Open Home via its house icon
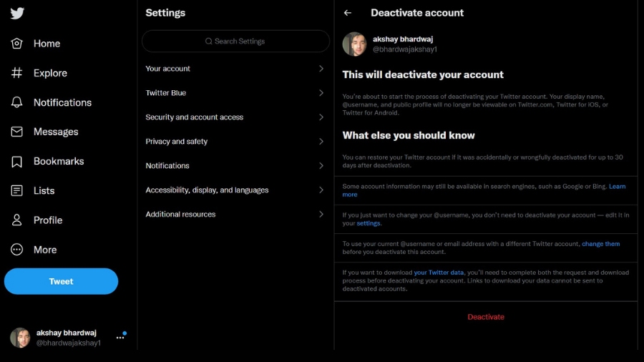The image size is (644, 362). pyautogui.click(x=17, y=44)
